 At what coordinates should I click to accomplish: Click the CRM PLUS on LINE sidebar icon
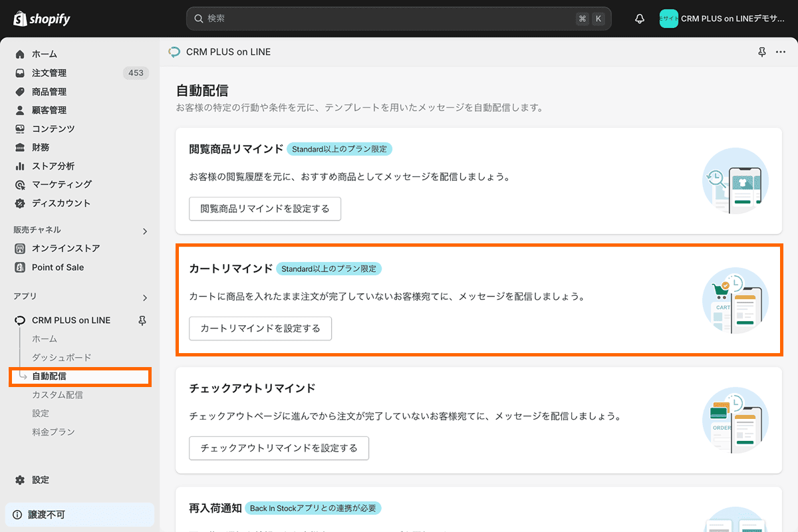click(x=20, y=321)
